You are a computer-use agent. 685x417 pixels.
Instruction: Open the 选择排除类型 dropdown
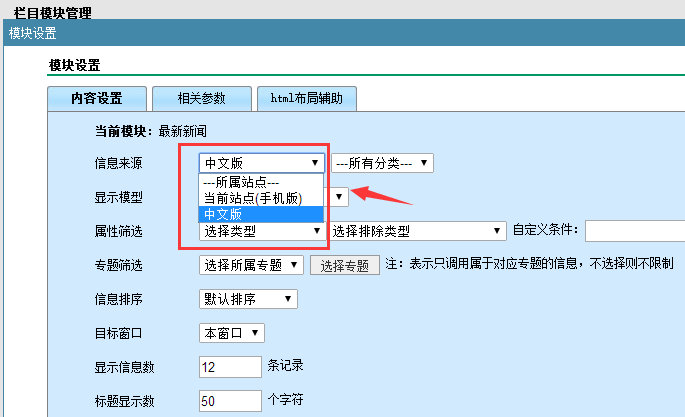417,231
